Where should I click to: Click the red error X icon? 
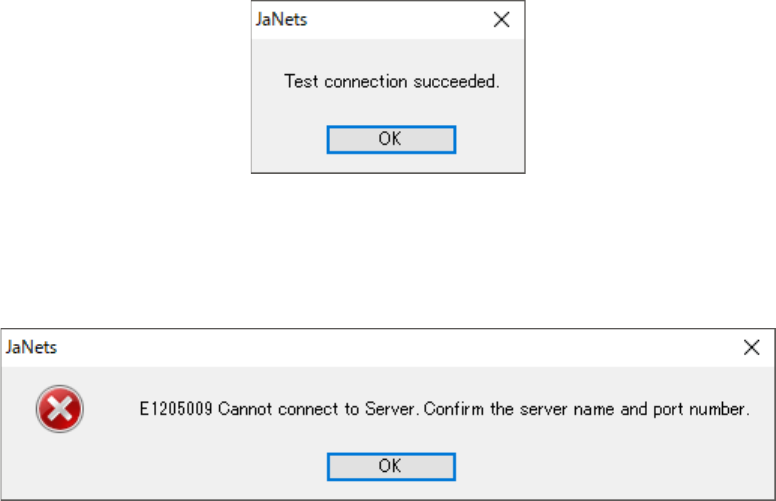[59, 409]
